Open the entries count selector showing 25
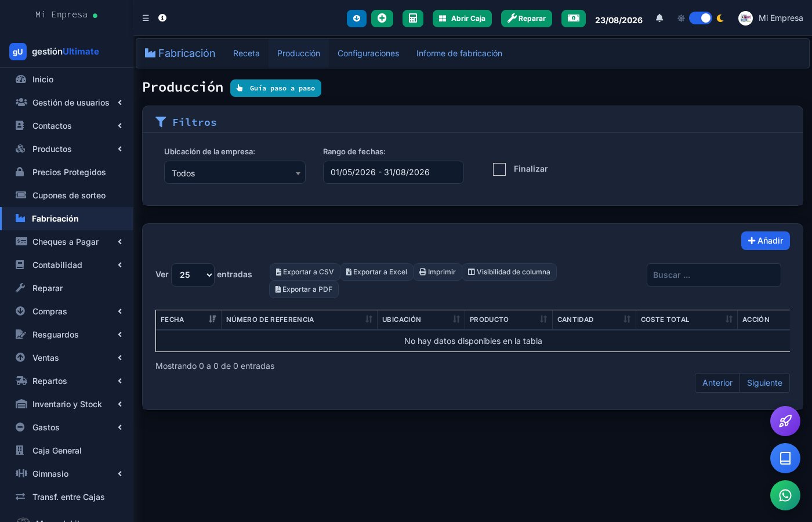 (x=193, y=275)
